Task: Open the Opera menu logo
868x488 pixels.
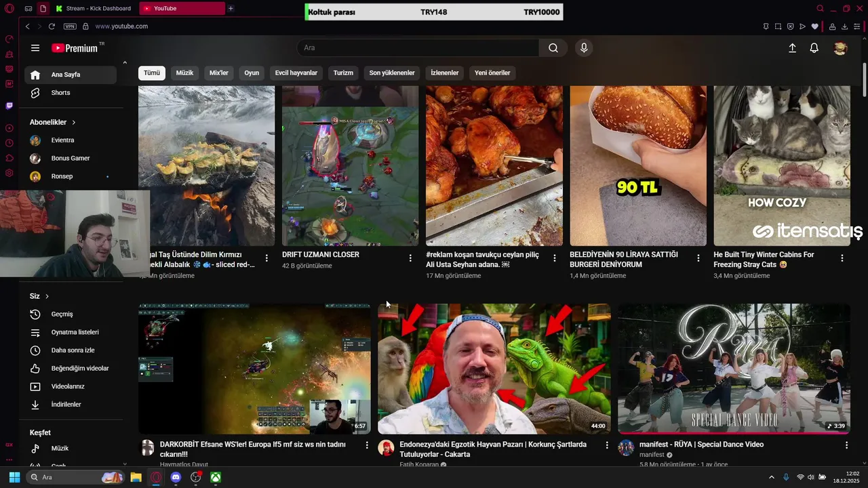Action: point(9,9)
